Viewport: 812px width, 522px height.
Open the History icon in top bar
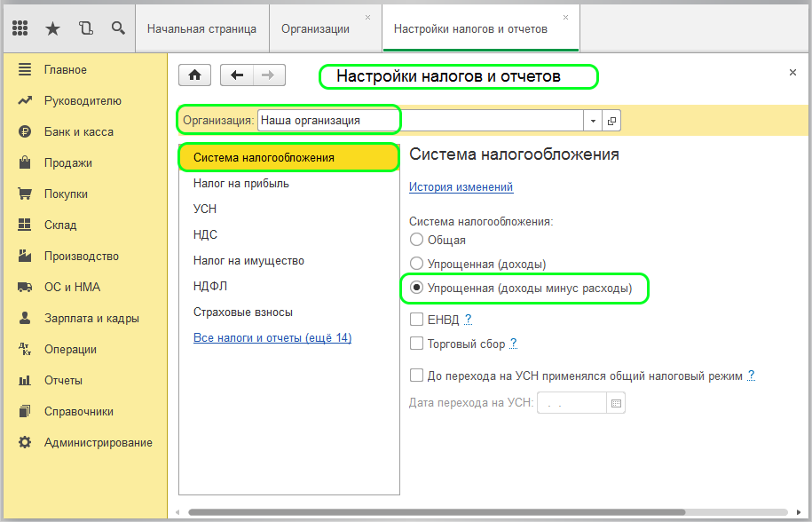85,28
